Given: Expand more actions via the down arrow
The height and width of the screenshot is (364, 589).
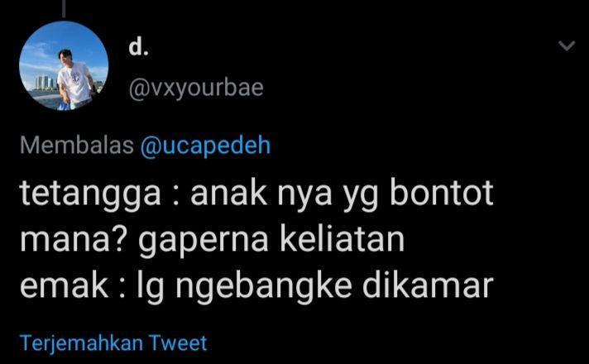Looking at the screenshot, I should pos(567,45).
